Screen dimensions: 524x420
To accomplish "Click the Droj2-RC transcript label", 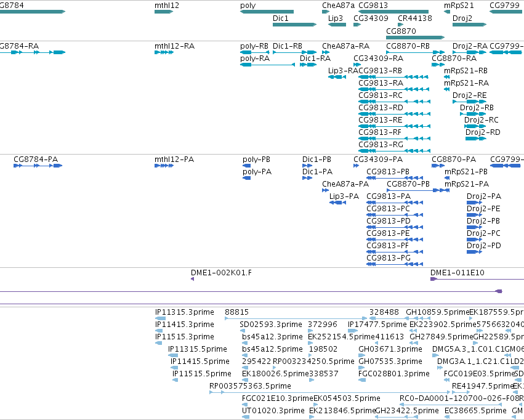I will (x=482, y=120).
